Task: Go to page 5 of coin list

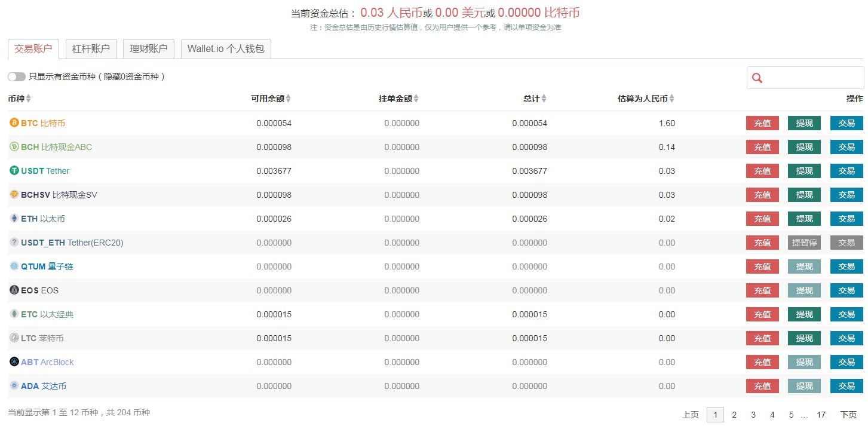Action: tap(791, 415)
